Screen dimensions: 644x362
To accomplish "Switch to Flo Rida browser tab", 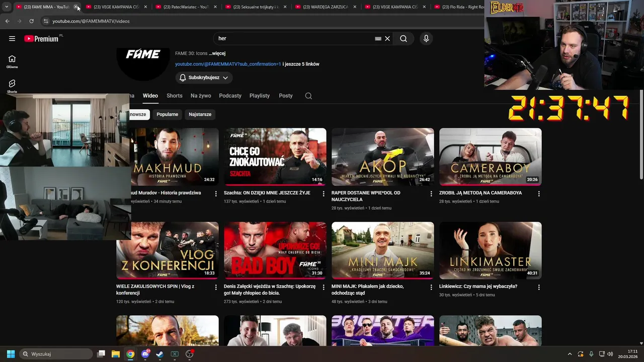I will [458, 7].
